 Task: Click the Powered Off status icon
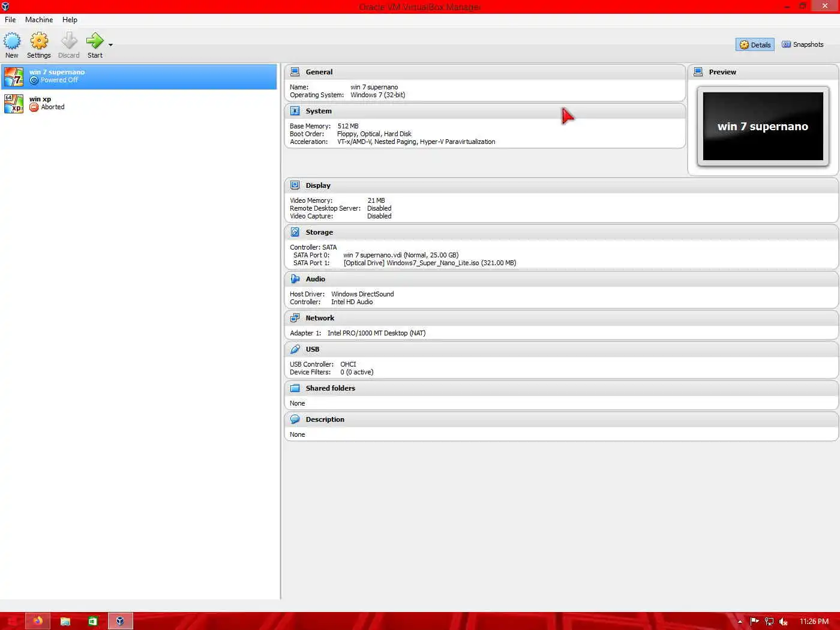(34, 80)
